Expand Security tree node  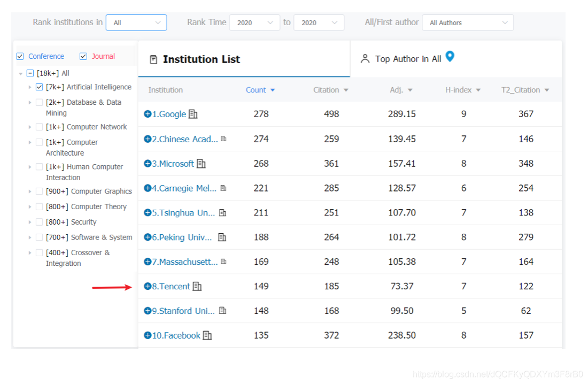[29, 222]
